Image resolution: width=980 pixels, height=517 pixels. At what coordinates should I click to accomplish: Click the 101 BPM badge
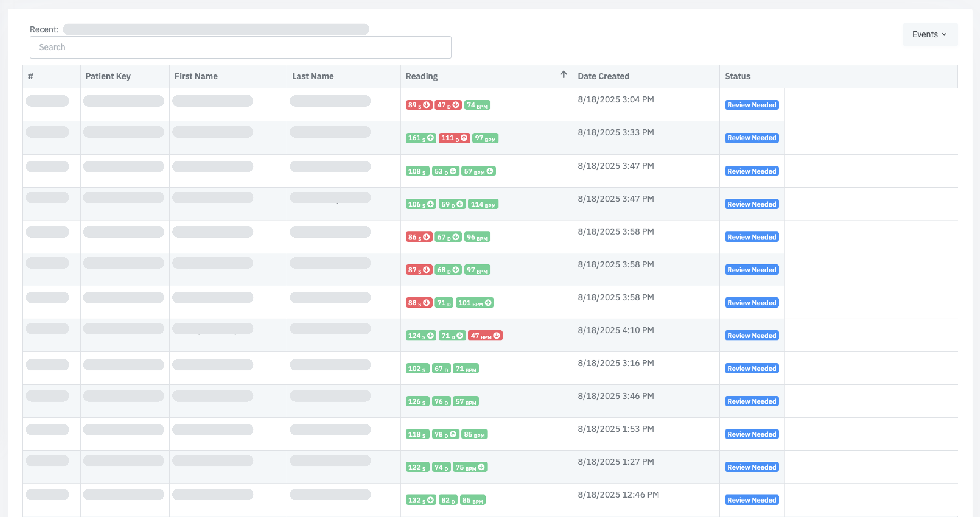(475, 303)
